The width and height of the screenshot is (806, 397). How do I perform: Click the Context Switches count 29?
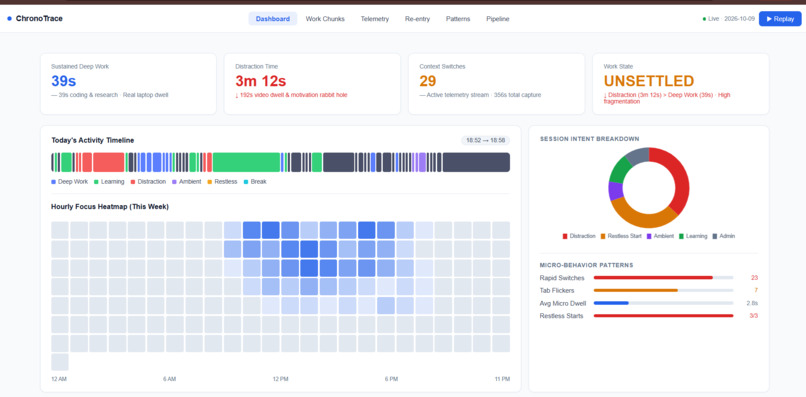pos(428,81)
